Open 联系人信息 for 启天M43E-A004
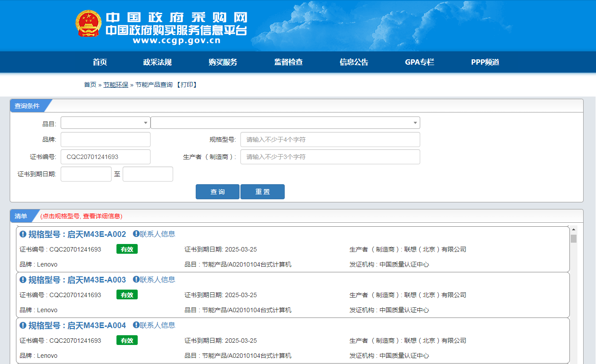596x364 pixels. 158,325
